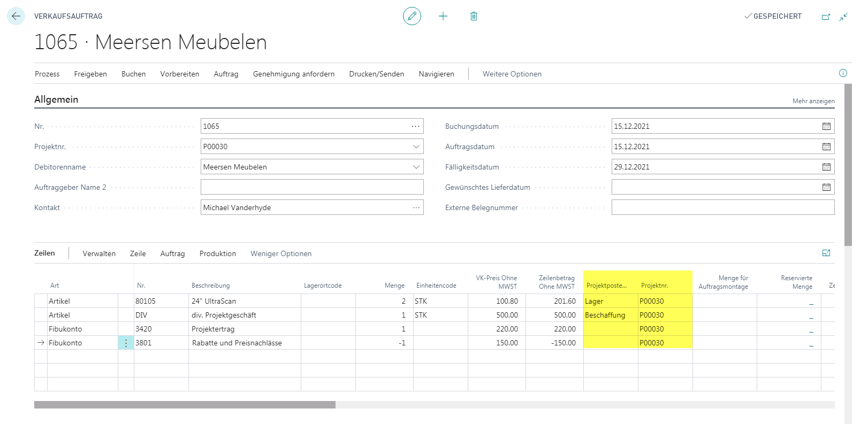868x424 pixels.
Task: Click the Externe Belegnummer input field
Action: pyautogui.click(x=723, y=207)
